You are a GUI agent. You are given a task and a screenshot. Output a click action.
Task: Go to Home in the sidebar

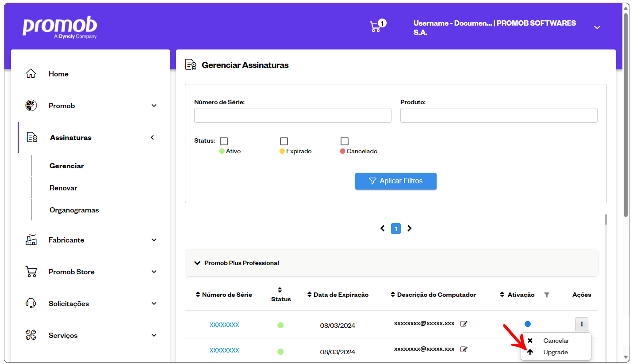click(58, 74)
